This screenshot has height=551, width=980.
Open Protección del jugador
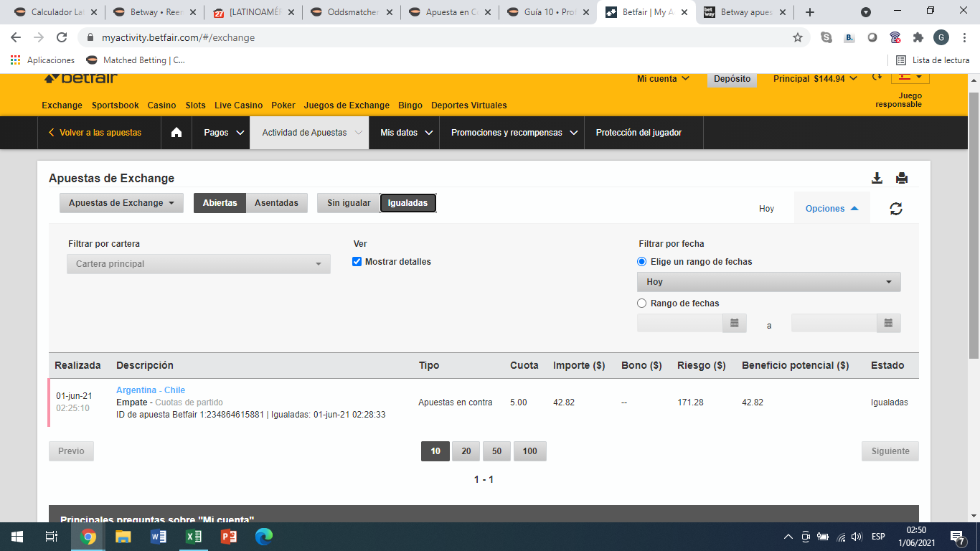(639, 133)
